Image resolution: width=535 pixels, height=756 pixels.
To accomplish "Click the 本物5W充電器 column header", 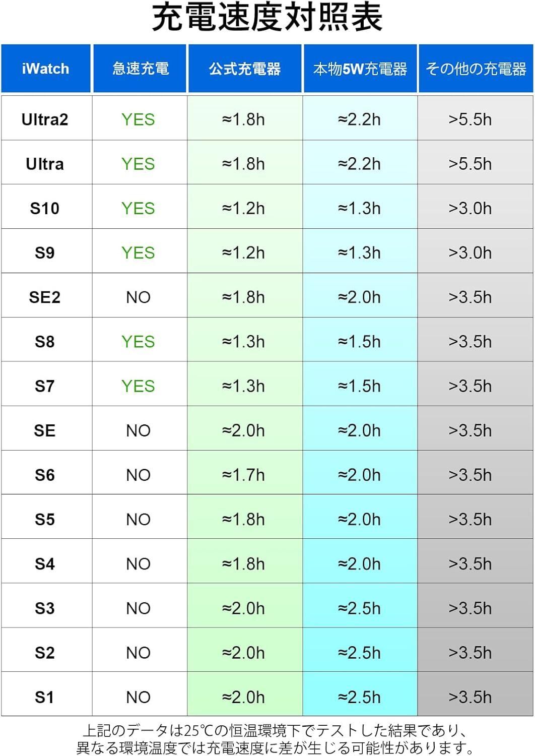I will coord(360,69).
